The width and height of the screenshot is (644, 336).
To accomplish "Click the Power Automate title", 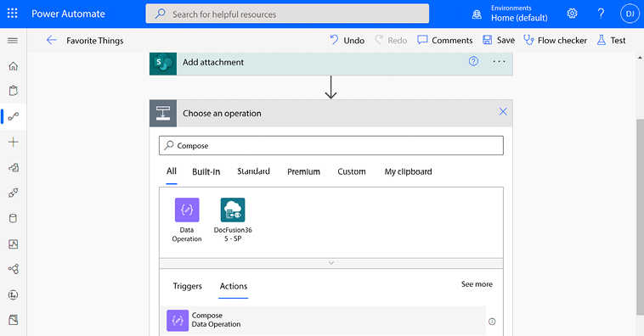I will pyautogui.click(x=68, y=14).
